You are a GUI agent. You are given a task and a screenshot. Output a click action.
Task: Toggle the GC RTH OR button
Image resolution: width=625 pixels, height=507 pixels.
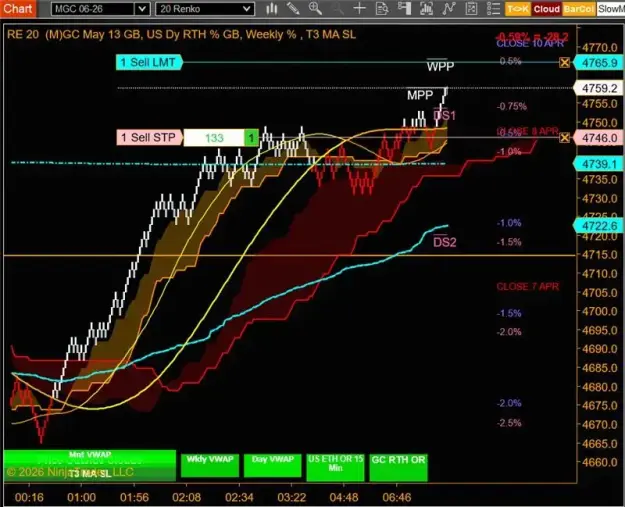398,467
